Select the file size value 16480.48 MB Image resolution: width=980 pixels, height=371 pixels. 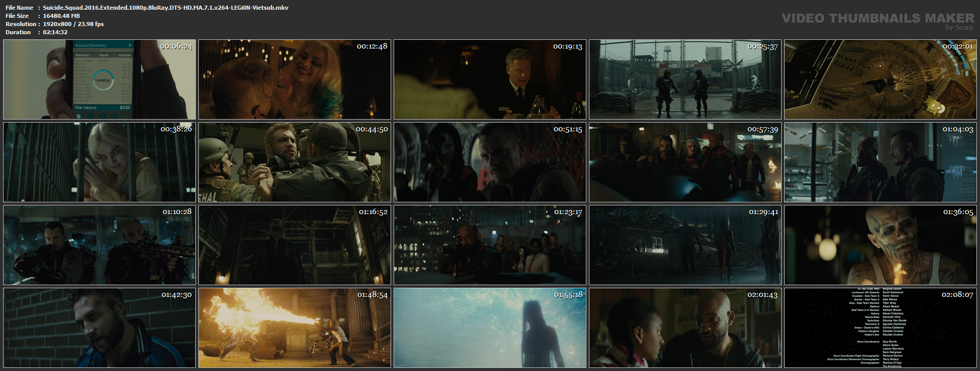pos(61,16)
